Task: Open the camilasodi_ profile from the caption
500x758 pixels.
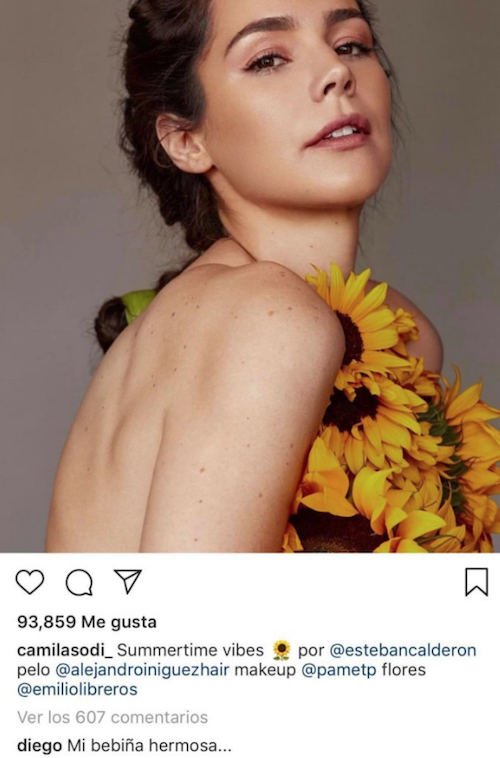Action: (x=65, y=650)
